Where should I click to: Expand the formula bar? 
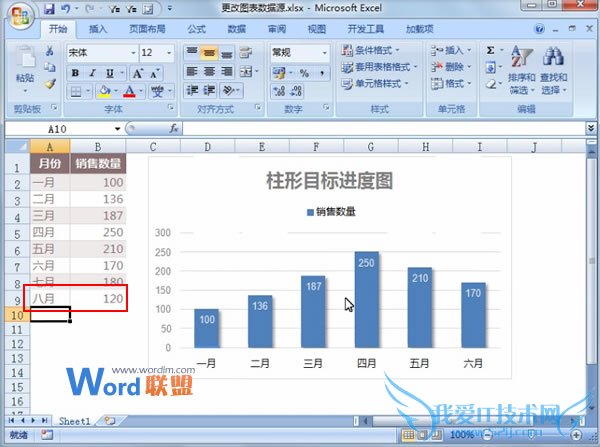pos(591,128)
